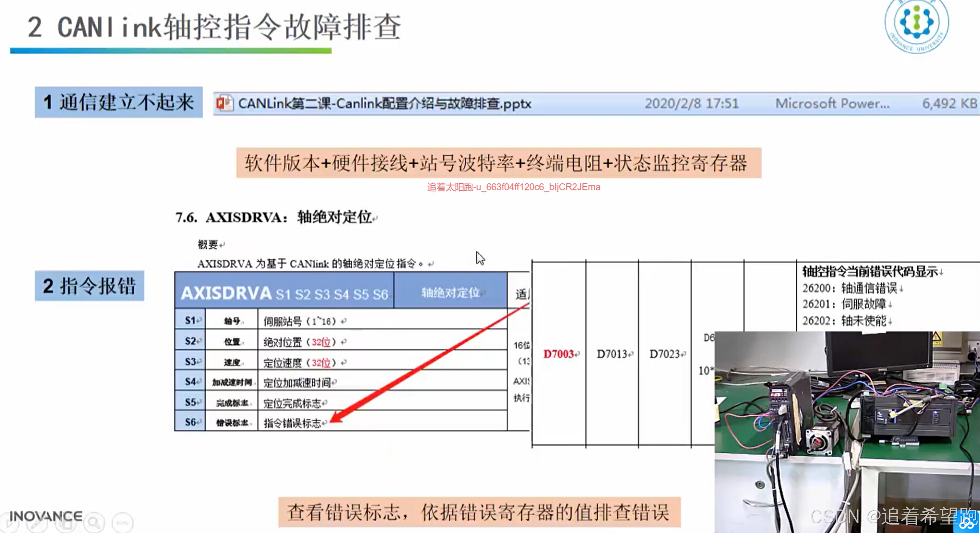
Task: Click the red D7003 register cell
Action: point(559,354)
